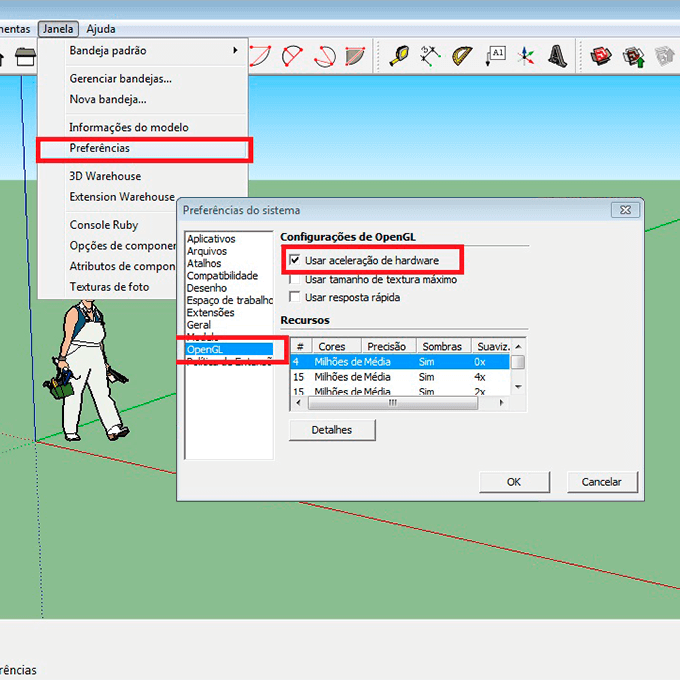Click the Cores column header
680x680 pixels.
pyautogui.click(x=337, y=346)
